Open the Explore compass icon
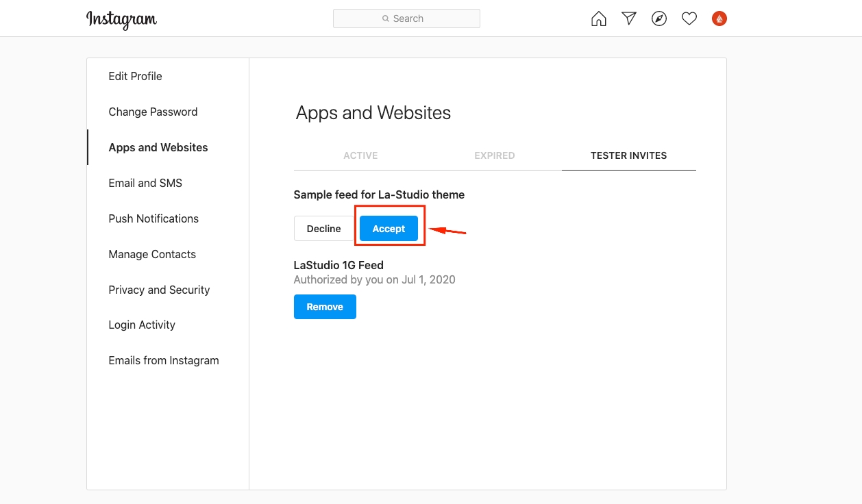 coord(659,18)
